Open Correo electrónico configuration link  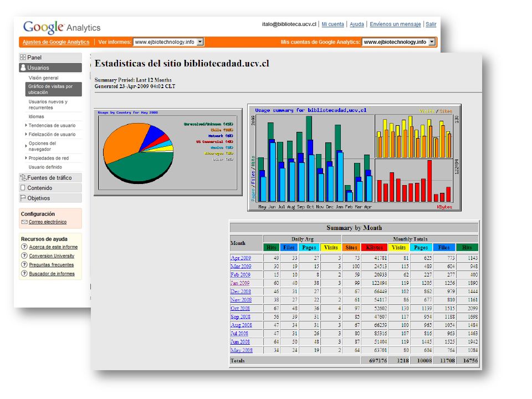(48, 222)
